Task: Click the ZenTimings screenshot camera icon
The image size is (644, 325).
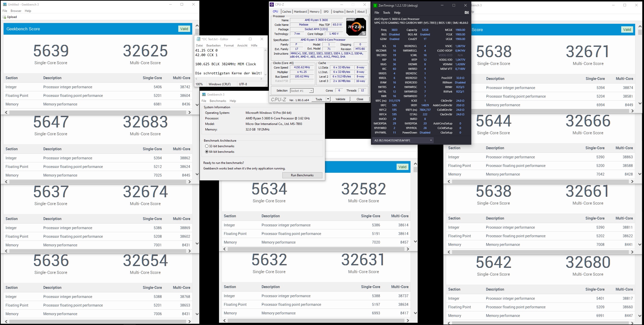Action: tap(466, 12)
